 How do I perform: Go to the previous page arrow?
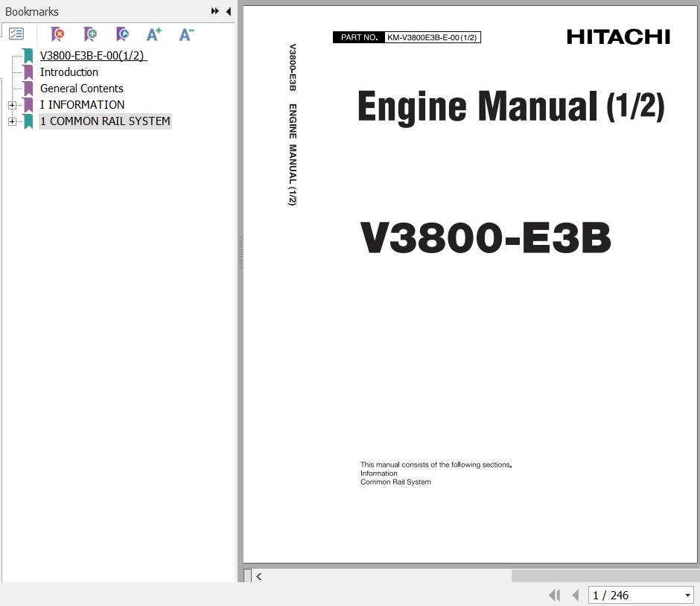[x=576, y=596]
